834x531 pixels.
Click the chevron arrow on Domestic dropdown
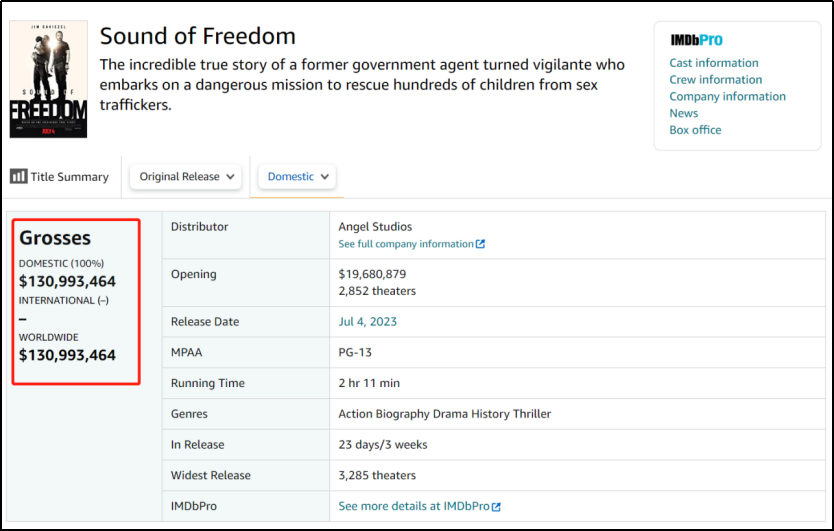pos(325,177)
